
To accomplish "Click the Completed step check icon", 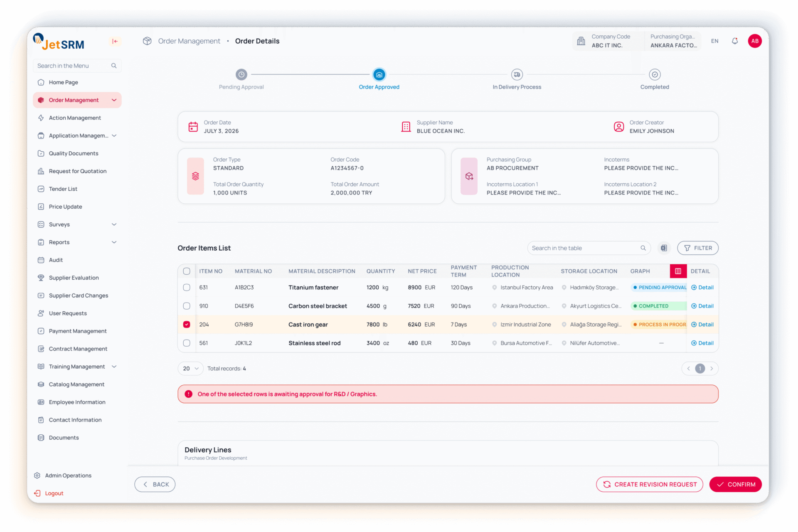I will point(655,75).
